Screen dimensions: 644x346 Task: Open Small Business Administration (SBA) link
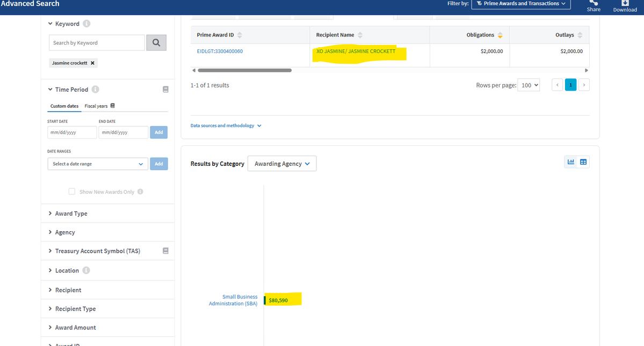(x=233, y=300)
